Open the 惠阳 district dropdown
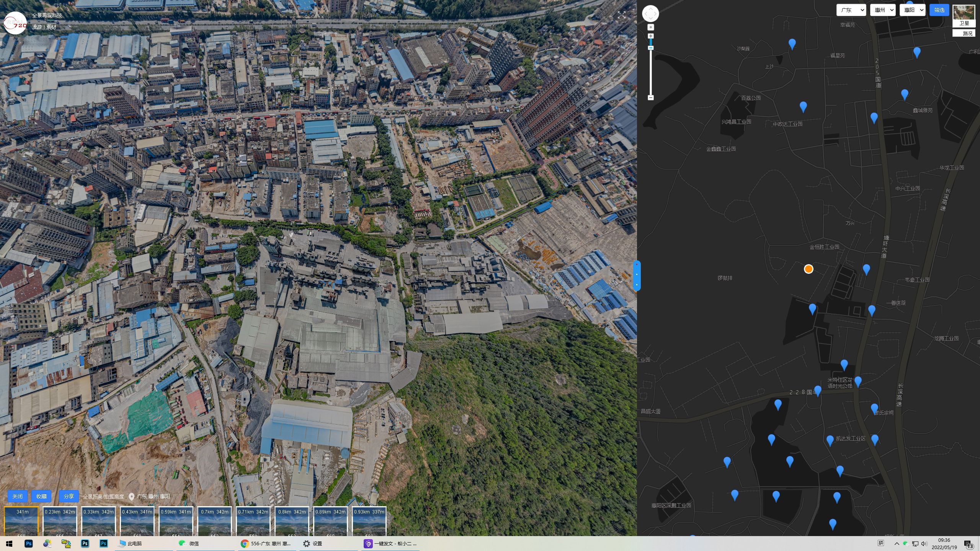This screenshot has width=980, height=551. click(913, 10)
